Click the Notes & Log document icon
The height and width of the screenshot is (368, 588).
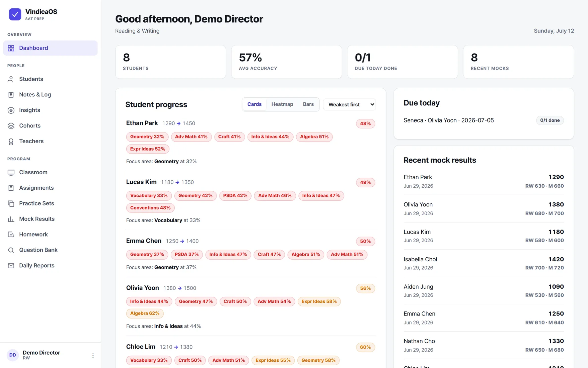pos(11,95)
